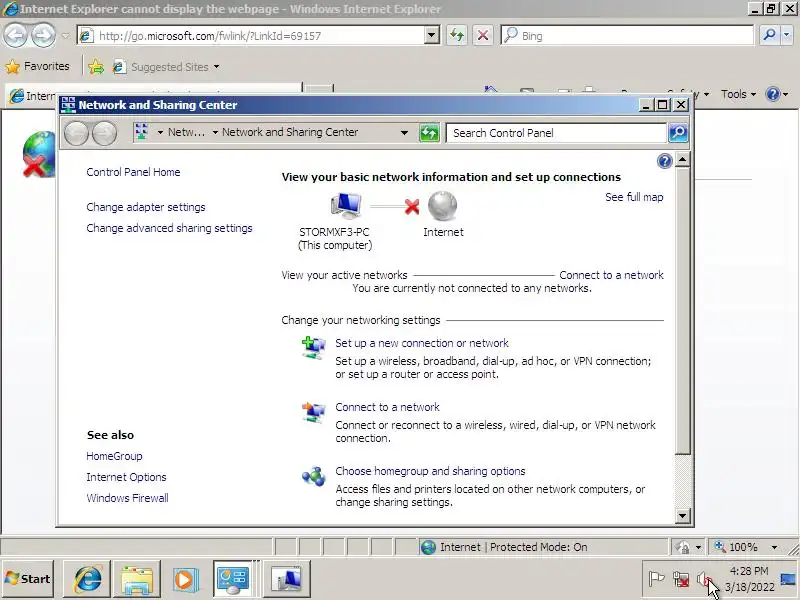Open the IE Help dropdown arrow
The height and width of the screenshot is (600, 800).
[785, 94]
